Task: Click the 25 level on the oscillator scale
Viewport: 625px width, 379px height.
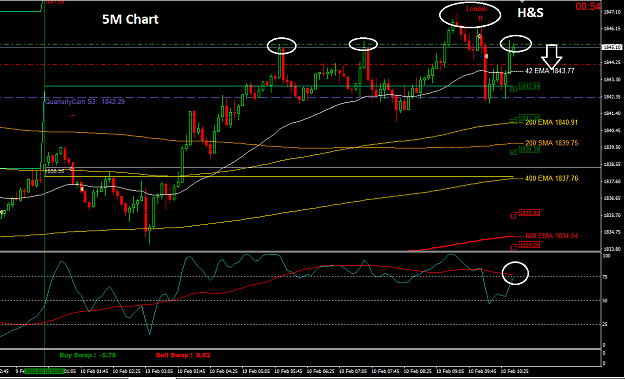Action: pos(605,324)
